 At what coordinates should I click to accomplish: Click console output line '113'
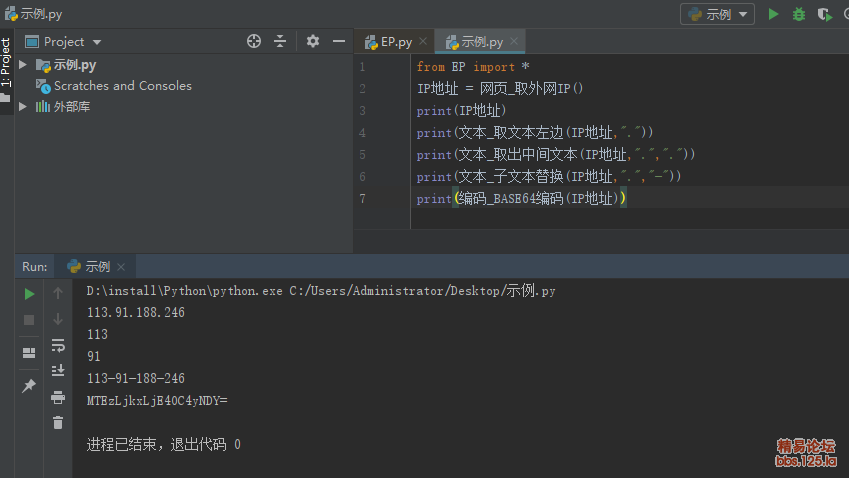pyautogui.click(x=97, y=335)
